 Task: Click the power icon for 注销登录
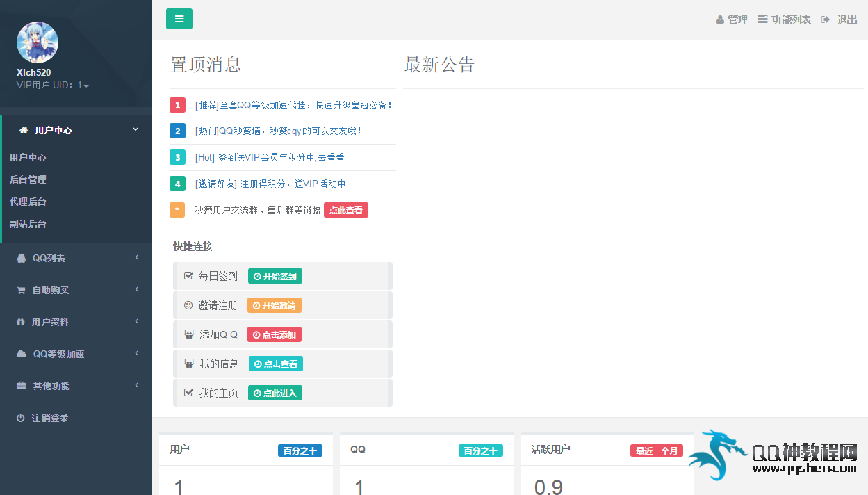[21, 418]
